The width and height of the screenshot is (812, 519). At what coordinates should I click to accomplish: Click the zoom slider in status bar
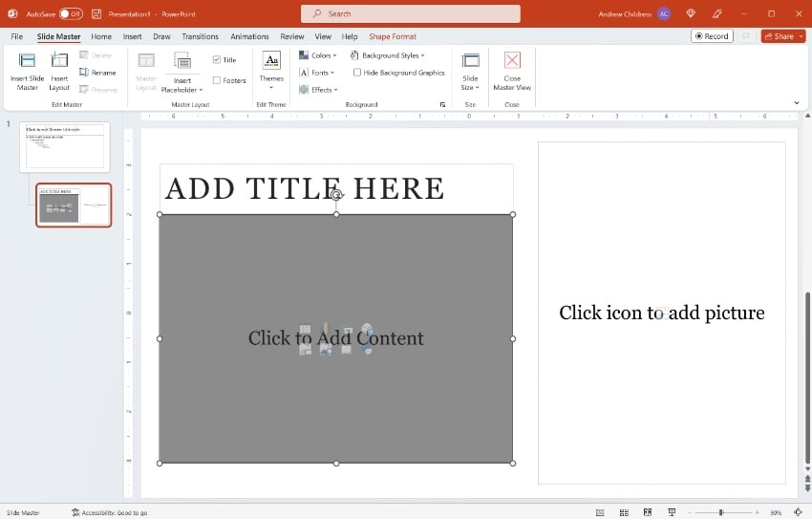pos(721,512)
